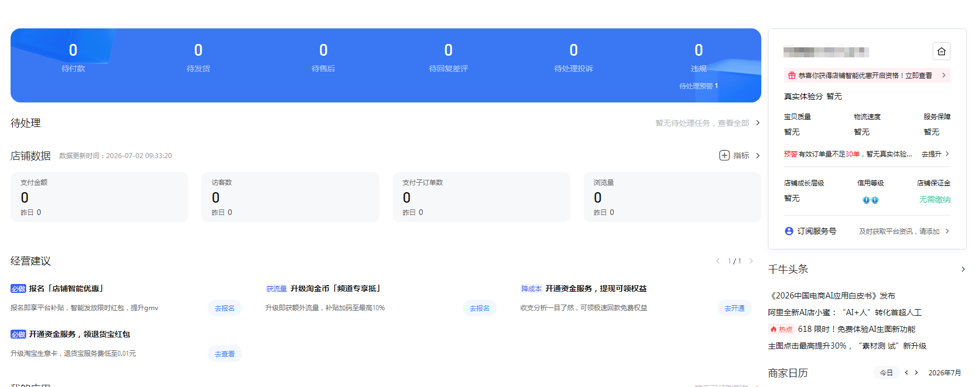Open 升级淘金币「频道专享抵」 suggestion title
This screenshot has height=387, width=980.
tap(336, 288)
